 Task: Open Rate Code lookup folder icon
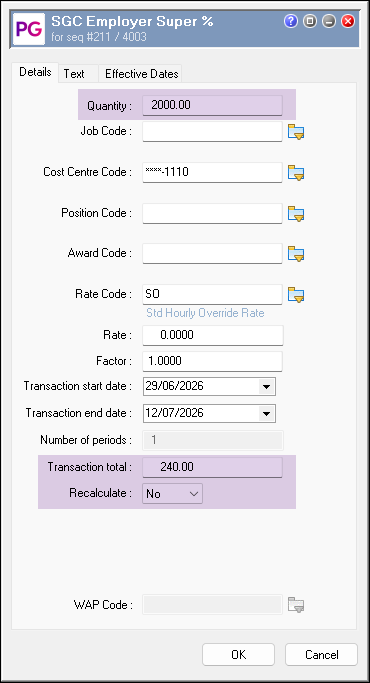coord(296,295)
